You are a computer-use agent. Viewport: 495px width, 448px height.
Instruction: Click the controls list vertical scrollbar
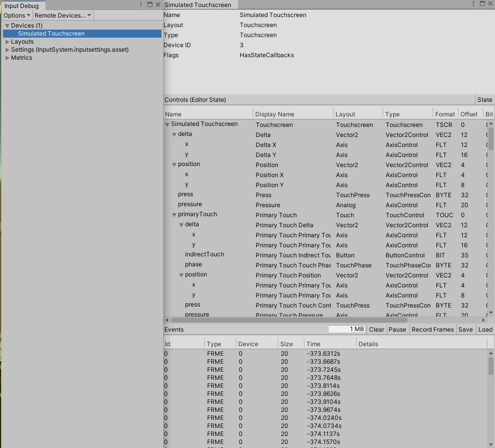pyautogui.click(x=491, y=138)
